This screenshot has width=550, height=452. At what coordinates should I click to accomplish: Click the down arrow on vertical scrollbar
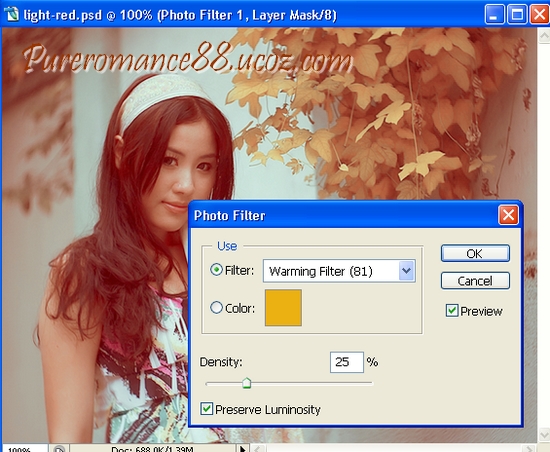pos(544,435)
